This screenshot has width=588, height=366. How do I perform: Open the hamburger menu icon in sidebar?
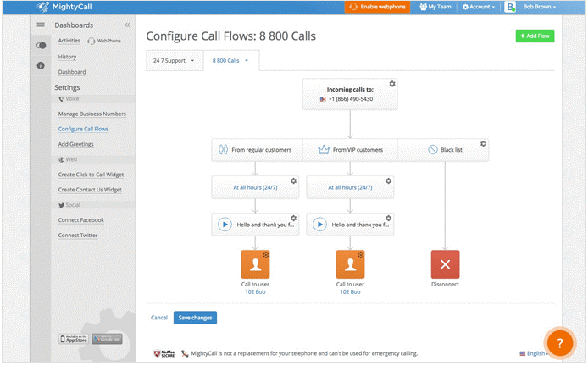(41, 25)
